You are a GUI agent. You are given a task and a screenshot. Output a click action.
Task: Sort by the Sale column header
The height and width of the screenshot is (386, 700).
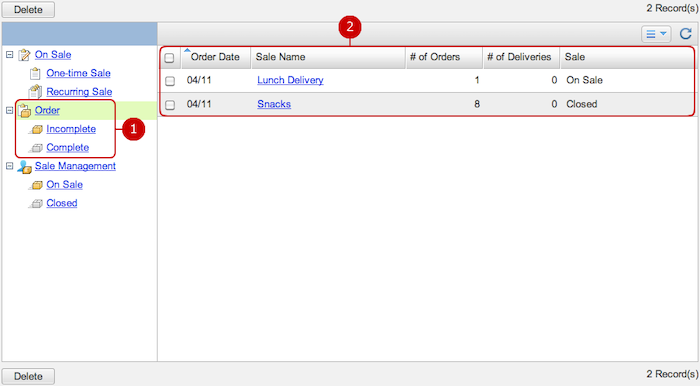(x=627, y=57)
